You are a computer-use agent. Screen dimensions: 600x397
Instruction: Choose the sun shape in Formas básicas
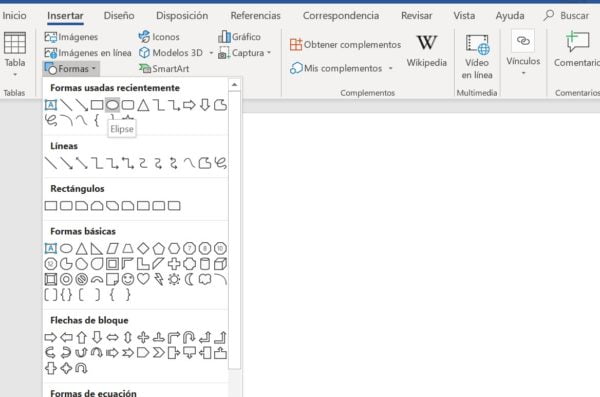[174, 279]
